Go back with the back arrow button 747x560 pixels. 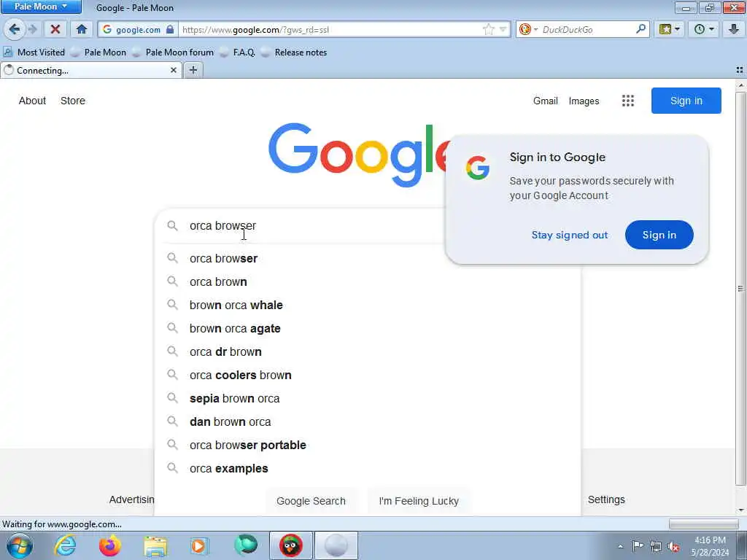click(15, 29)
